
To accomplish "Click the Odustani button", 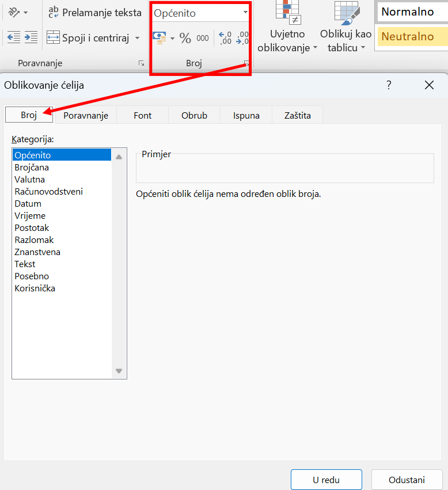I will (x=407, y=480).
